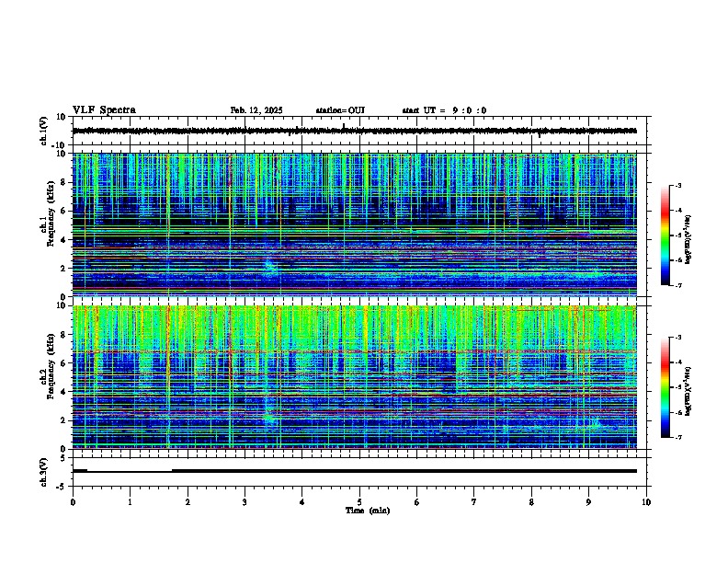This screenshot has height=563, width=728.
Task: Click the "0" time axis tick label
Action: 73,502
